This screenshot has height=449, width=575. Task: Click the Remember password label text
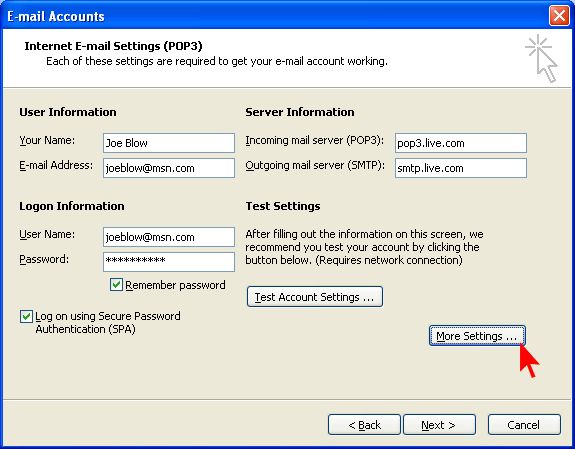175,285
